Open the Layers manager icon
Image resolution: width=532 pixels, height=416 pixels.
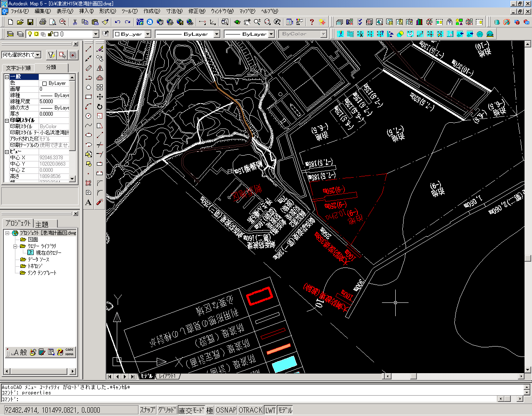click(10, 34)
